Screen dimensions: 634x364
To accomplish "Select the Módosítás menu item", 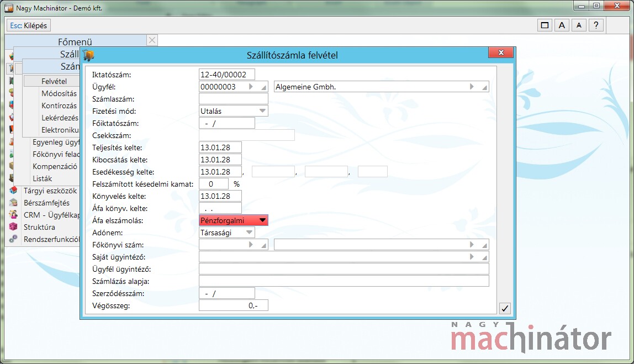I will click(59, 93).
